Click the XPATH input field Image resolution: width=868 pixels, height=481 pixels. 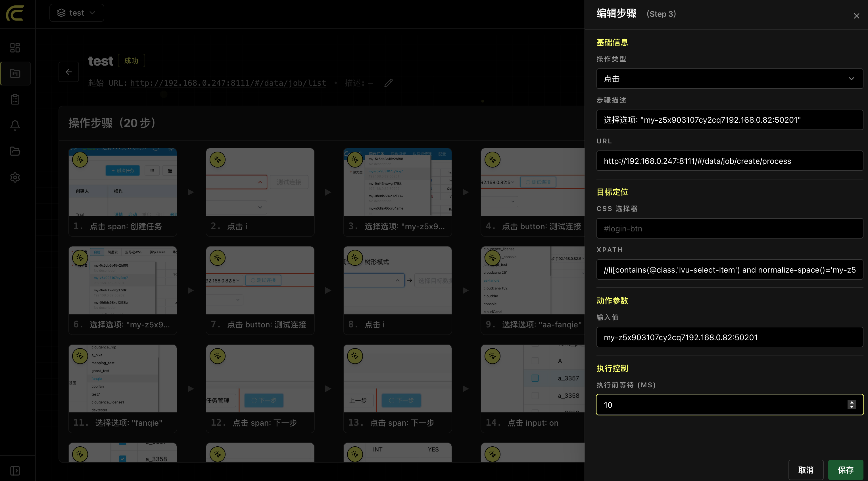[x=729, y=270]
